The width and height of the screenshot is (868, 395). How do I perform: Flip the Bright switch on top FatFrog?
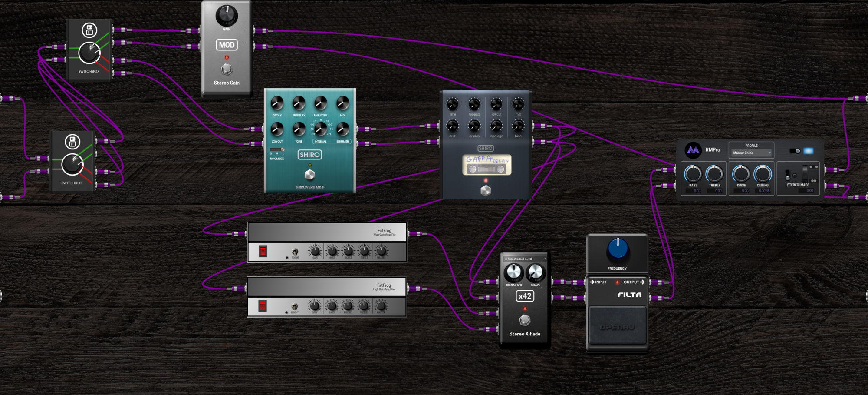(295, 252)
